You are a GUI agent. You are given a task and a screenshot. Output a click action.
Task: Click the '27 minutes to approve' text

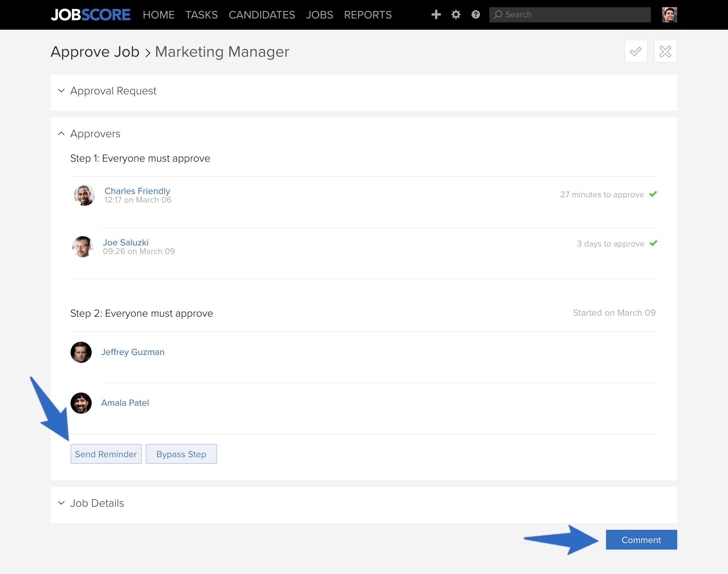point(602,195)
